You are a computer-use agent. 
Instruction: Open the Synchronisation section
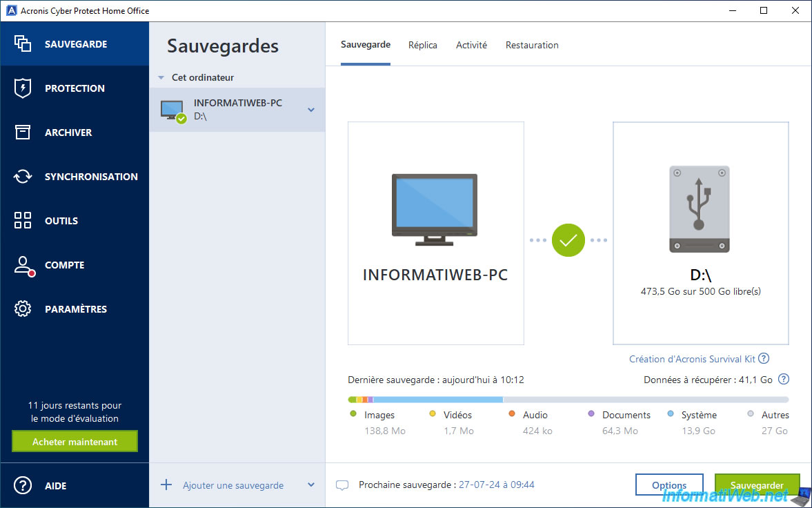click(90, 177)
